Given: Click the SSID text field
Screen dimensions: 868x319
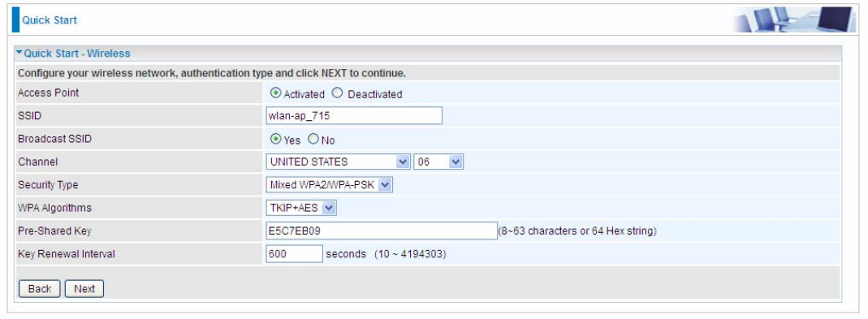Looking at the screenshot, I should [354, 116].
